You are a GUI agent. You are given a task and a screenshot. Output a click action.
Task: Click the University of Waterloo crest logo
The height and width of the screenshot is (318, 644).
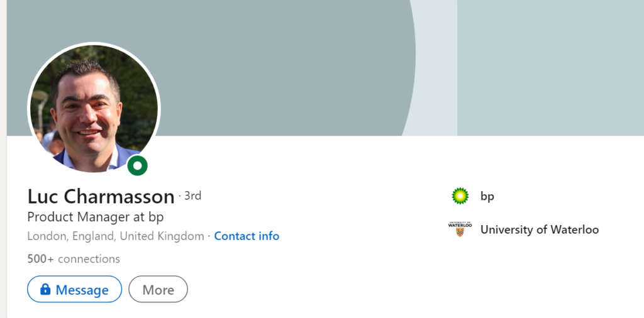pyautogui.click(x=460, y=229)
